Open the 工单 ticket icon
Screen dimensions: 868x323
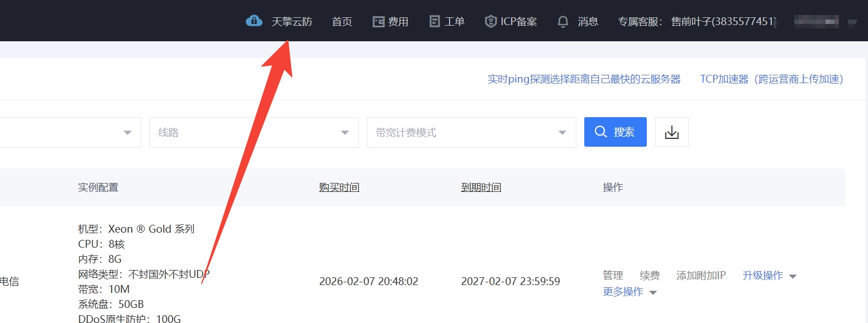pos(435,22)
